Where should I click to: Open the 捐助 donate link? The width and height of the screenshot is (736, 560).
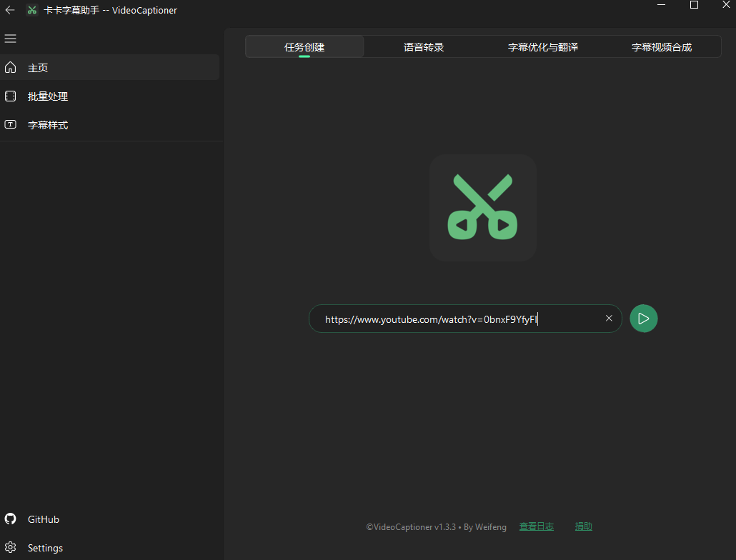coord(584,526)
